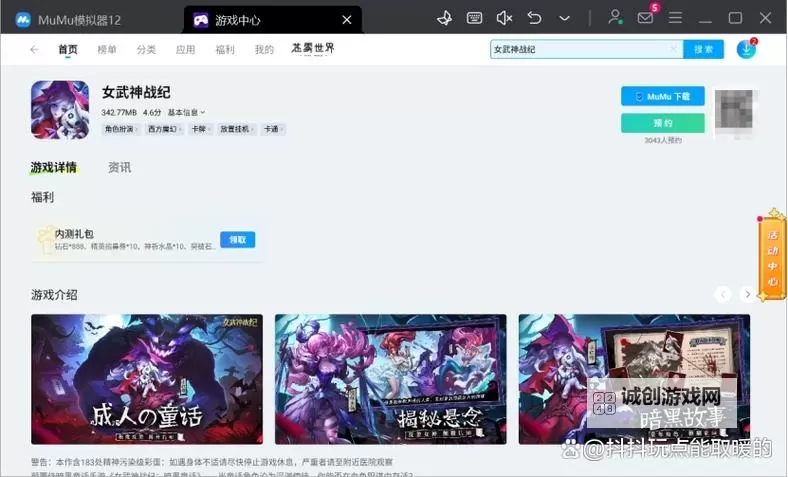The image size is (788, 477).
Task: Select the 卡牌 tag
Action: pyautogui.click(x=201, y=129)
